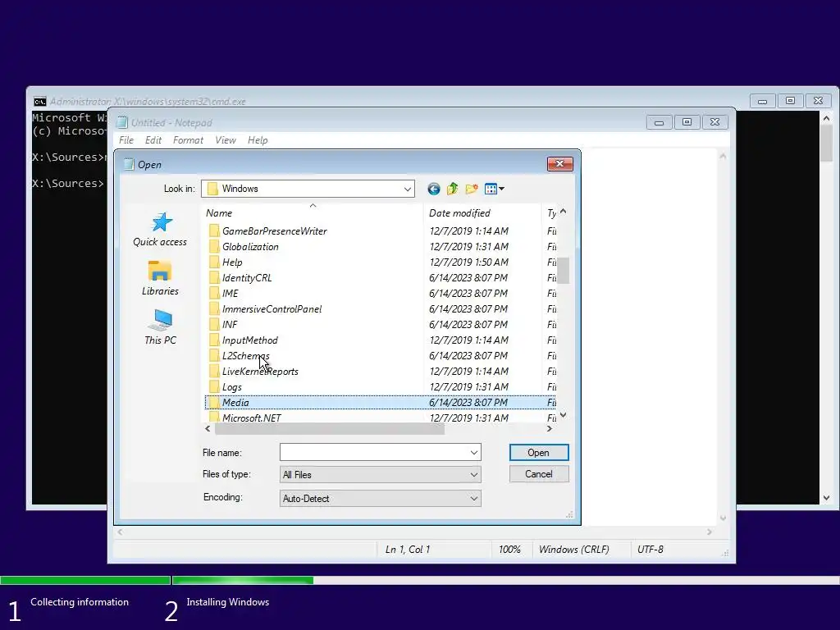Click the File name input field
The height and width of the screenshot is (630, 840).
tap(374, 453)
